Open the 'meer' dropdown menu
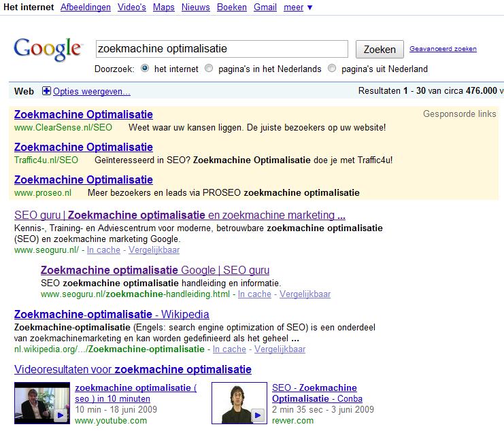Viewport: 504px width, 431px height. pos(298,7)
